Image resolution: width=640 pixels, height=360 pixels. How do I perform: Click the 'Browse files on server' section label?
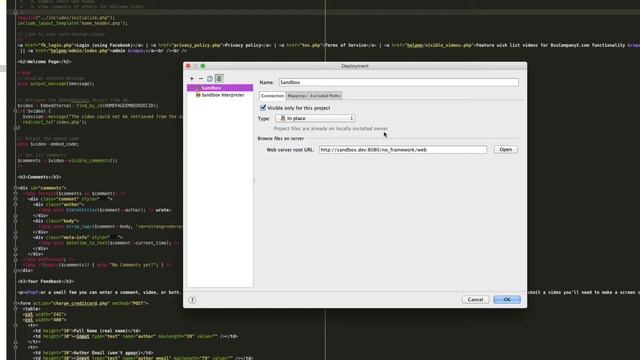pyautogui.click(x=280, y=138)
